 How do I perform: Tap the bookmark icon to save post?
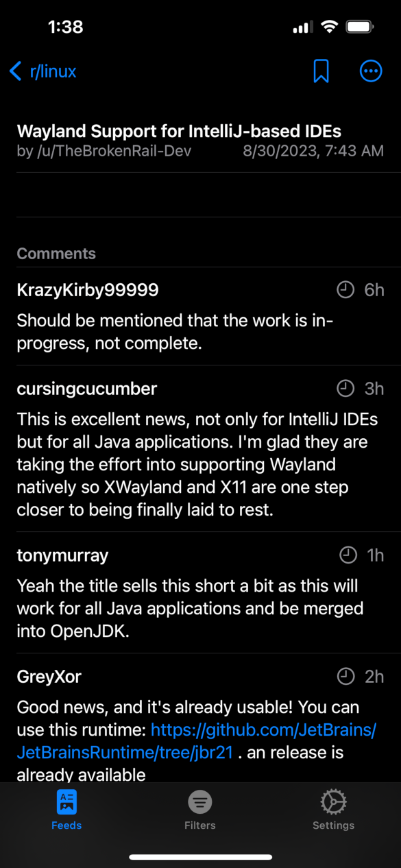click(x=321, y=71)
